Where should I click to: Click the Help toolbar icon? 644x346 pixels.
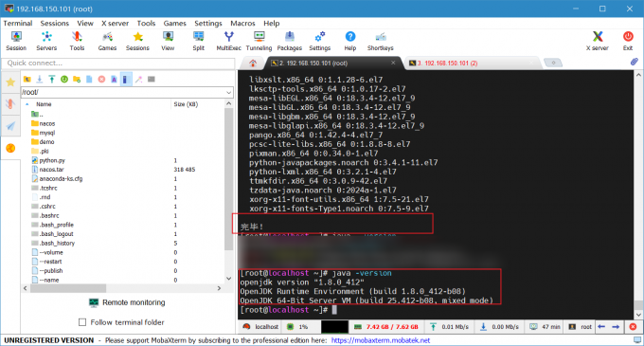tap(349, 41)
